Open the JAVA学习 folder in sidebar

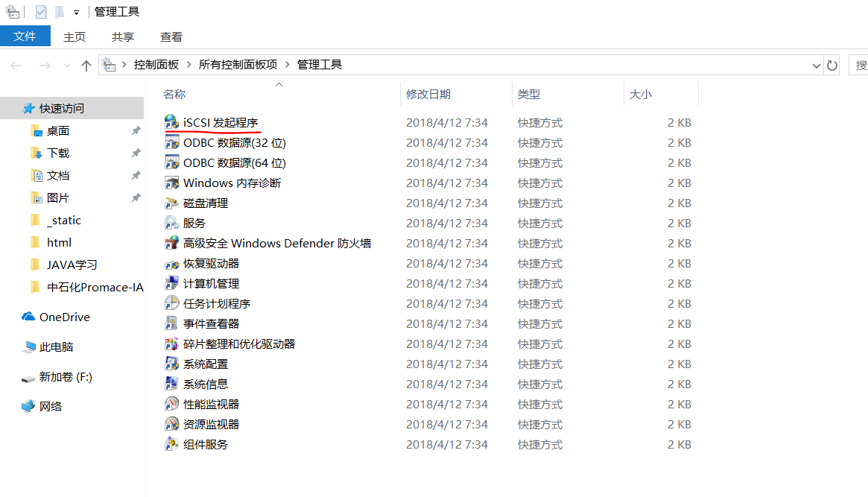click(72, 265)
